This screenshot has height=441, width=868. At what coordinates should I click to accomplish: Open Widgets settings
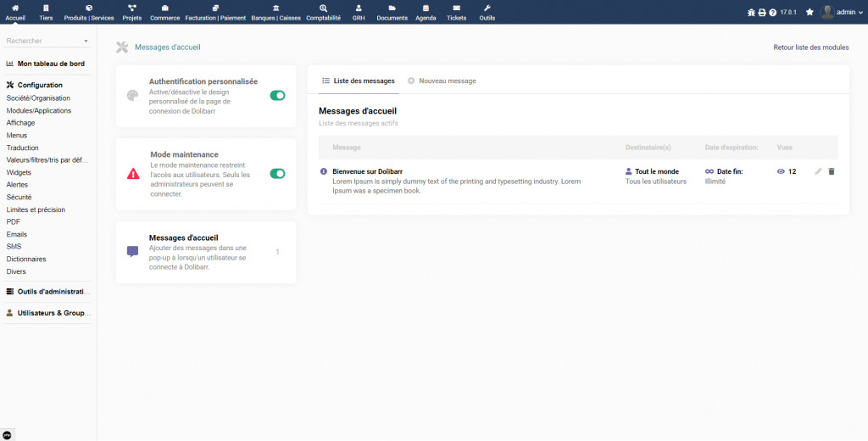tap(19, 172)
